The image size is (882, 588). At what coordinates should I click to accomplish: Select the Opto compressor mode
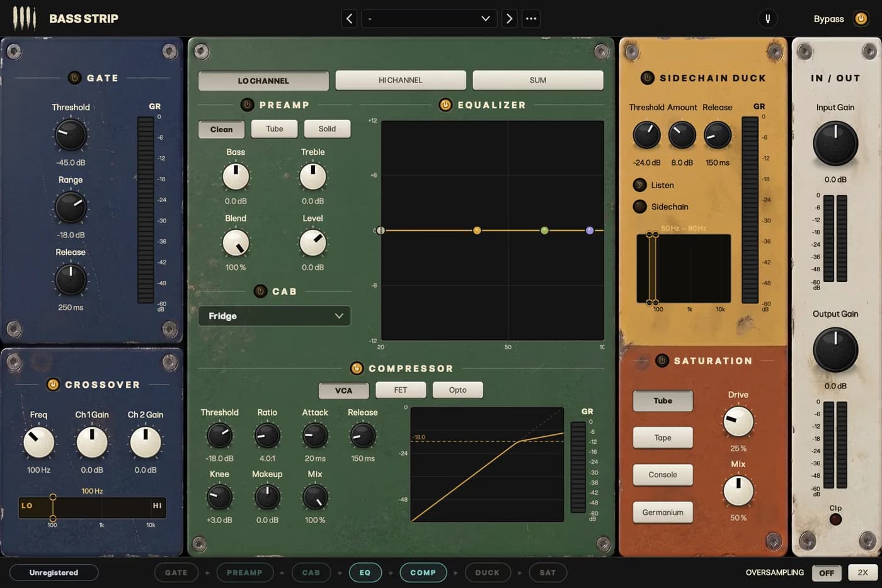[458, 390]
